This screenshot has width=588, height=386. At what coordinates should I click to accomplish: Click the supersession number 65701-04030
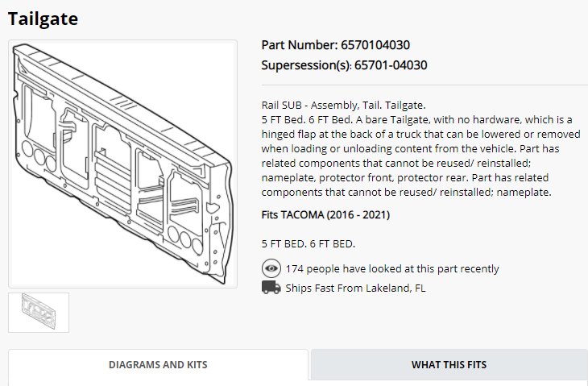point(391,65)
